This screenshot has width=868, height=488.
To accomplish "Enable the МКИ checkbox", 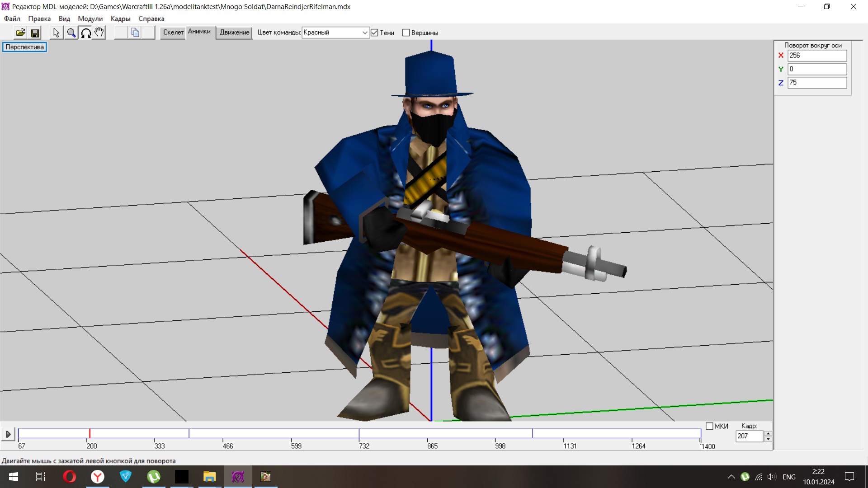I will click(709, 426).
